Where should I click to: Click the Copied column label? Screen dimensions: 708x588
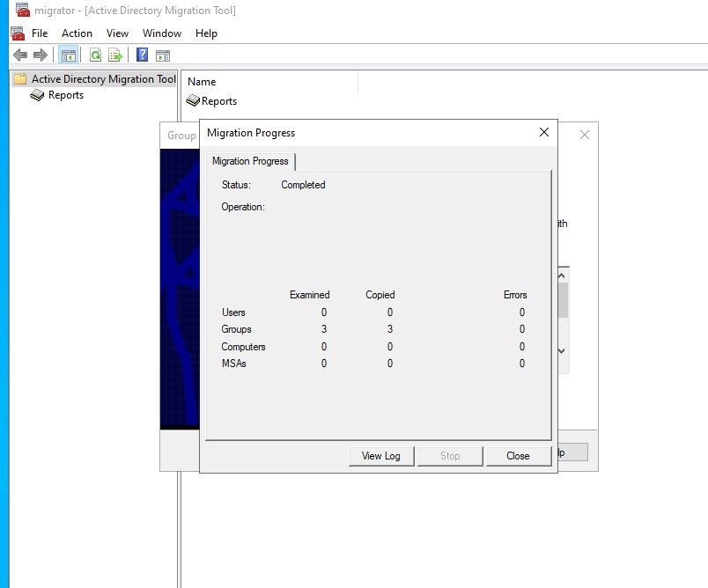pyautogui.click(x=380, y=295)
